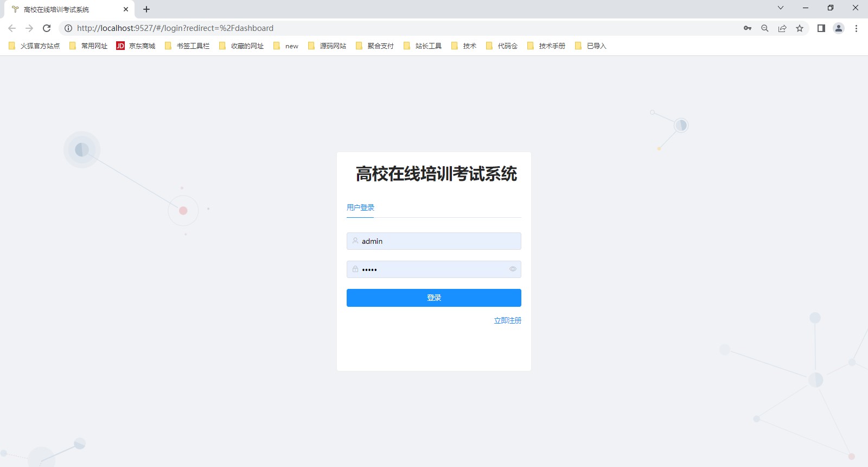The width and height of the screenshot is (868, 467).
Task: Share this page icon
Action: 782,28
